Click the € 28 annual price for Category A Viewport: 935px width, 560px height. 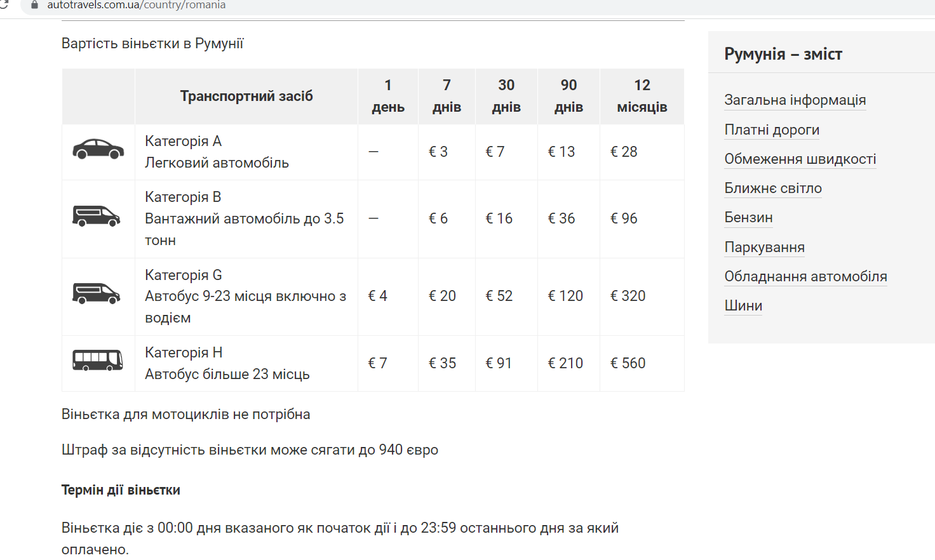[624, 152]
